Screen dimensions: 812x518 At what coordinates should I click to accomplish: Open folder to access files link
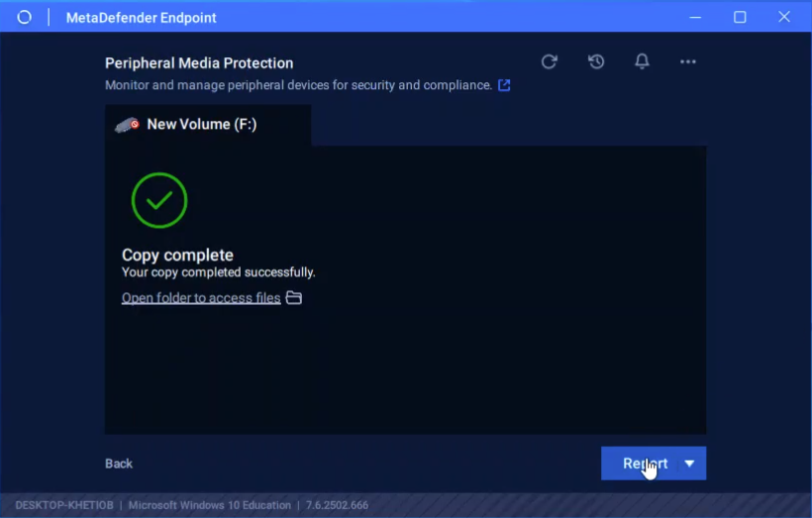point(201,298)
